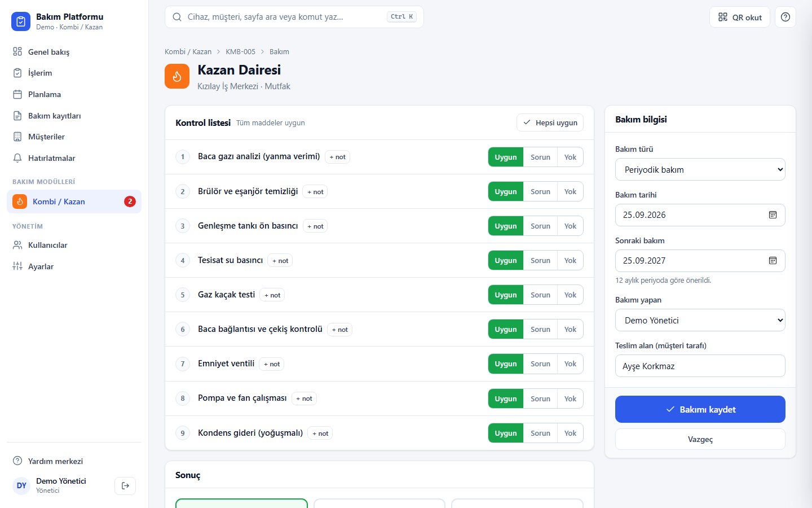Click Hepsi uygun button
This screenshot has height=508, width=812.
[550, 122]
